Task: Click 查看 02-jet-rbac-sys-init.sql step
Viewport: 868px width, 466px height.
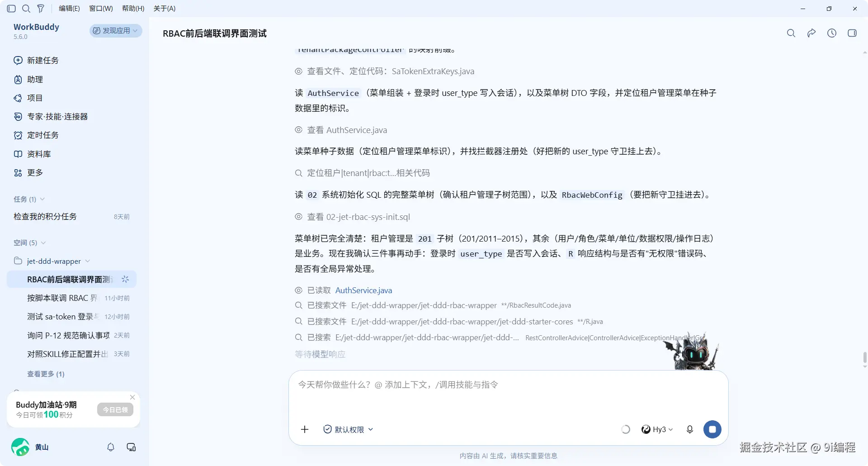Action: click(x=353, y=217)
